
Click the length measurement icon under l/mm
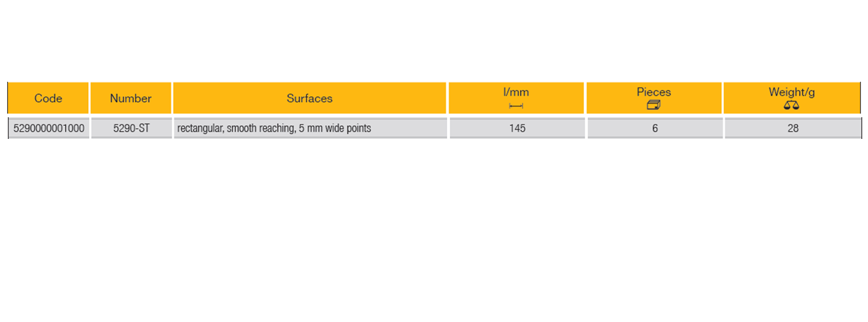point(516,106)
